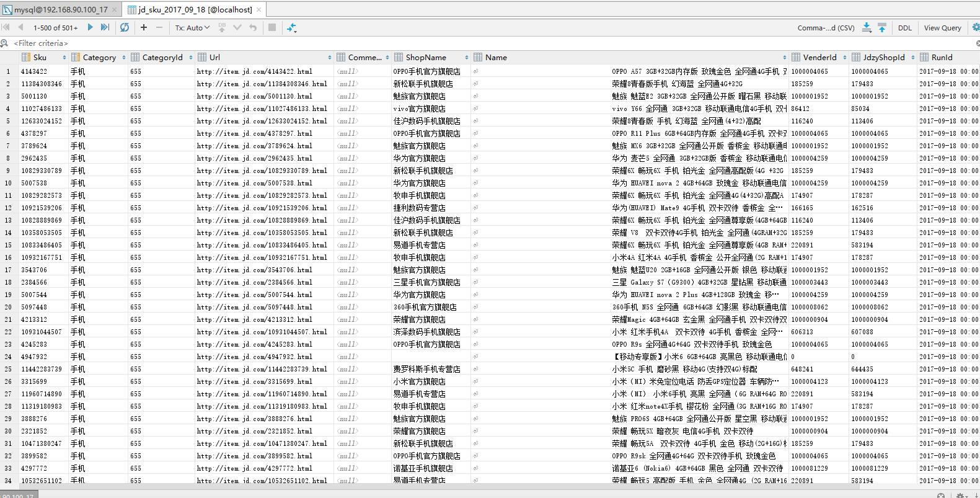This screenshot has width=980, height=498.
Task: Go to the next page of rows
Action: 90,27
